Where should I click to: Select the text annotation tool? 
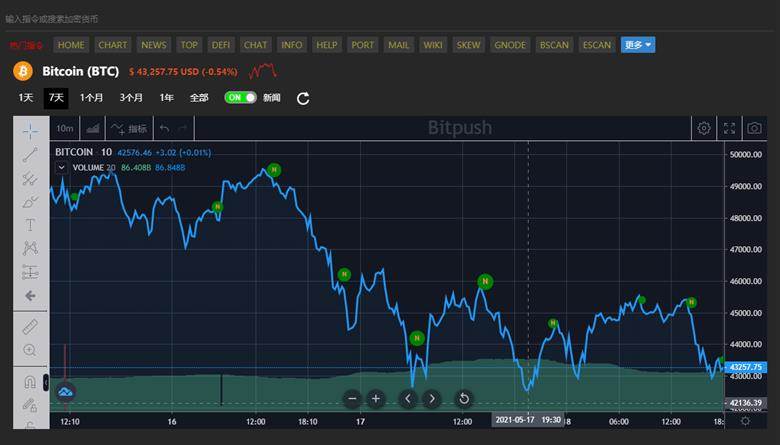pos(30,225)
